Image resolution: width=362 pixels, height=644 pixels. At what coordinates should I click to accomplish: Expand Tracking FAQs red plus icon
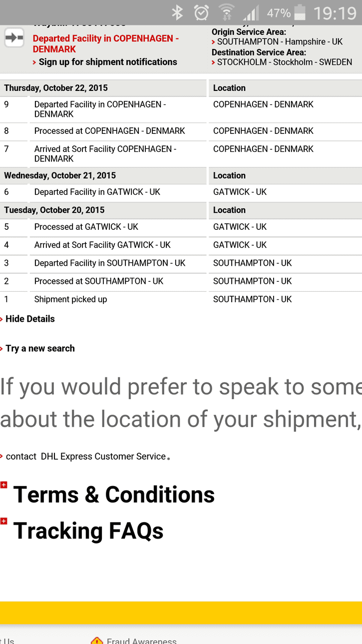(4, 522)
